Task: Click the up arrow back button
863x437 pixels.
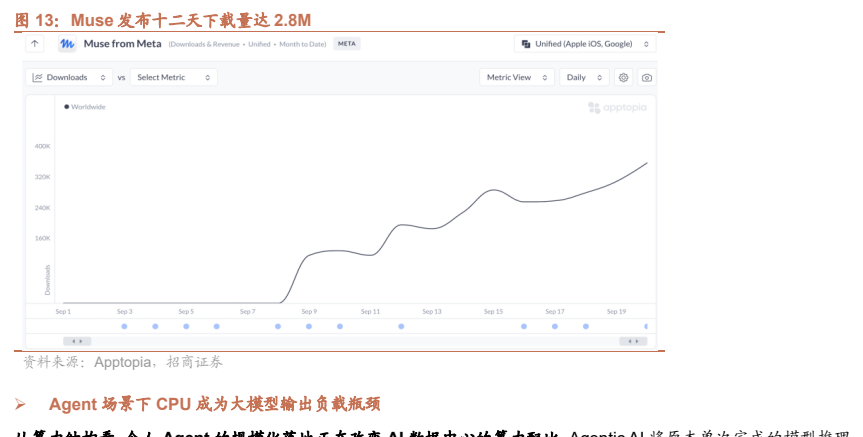Action: tap(35, 44)
